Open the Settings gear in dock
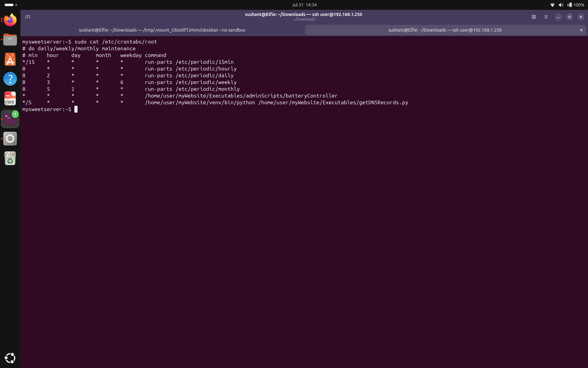Viewport: 588px width, 368px height. click(10, 139)
